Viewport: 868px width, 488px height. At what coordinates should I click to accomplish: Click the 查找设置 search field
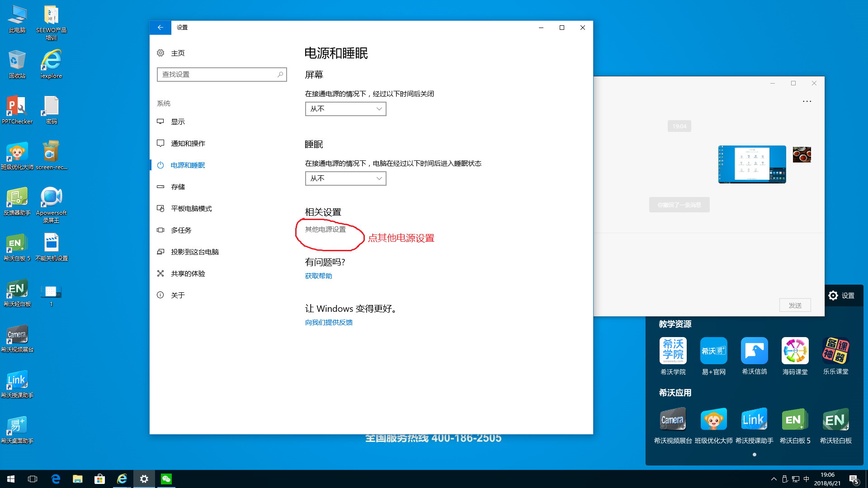222,75
